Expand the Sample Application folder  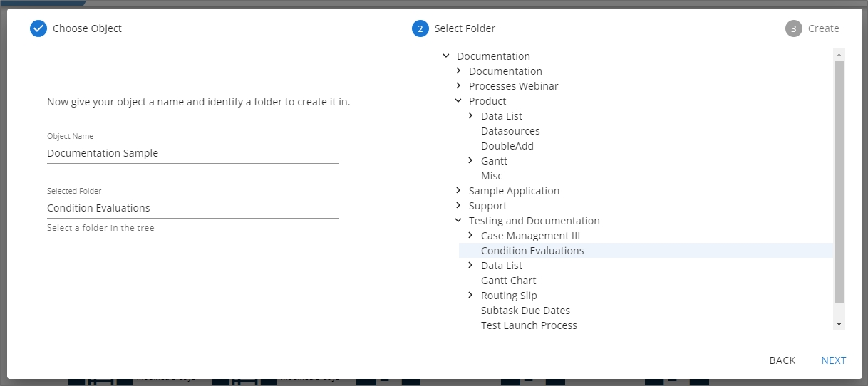(458, 191)
